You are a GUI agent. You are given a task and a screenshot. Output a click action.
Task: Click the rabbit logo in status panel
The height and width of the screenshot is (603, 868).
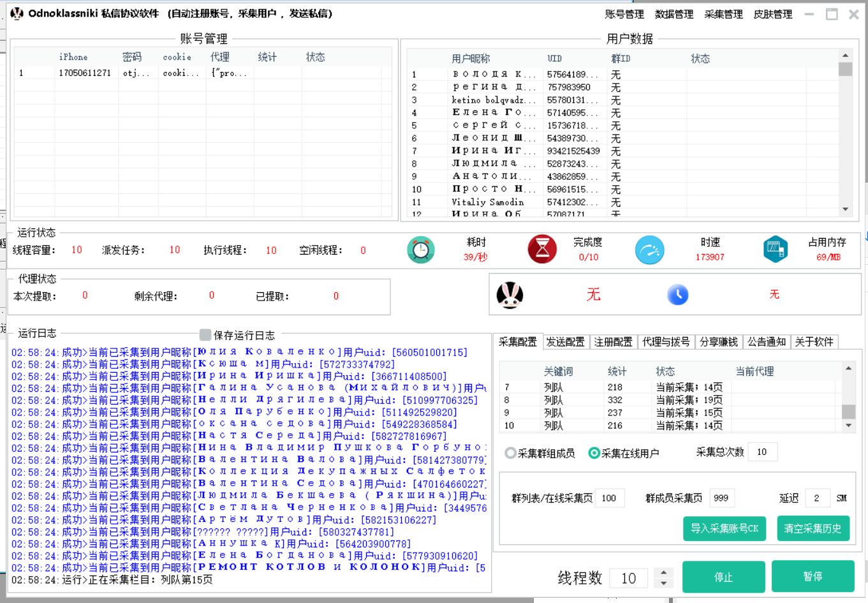pos(510,295)
